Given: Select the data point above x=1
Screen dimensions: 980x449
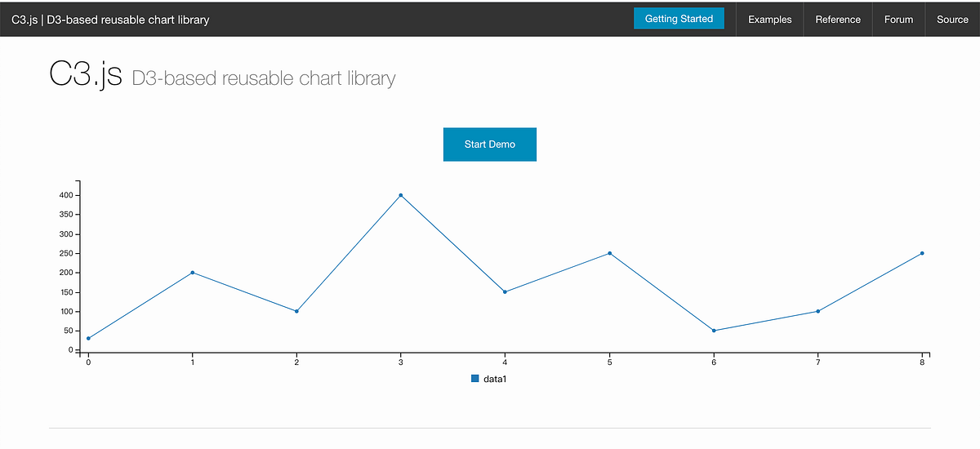Looking at the screenshot, I should click(x=193, y=273).
